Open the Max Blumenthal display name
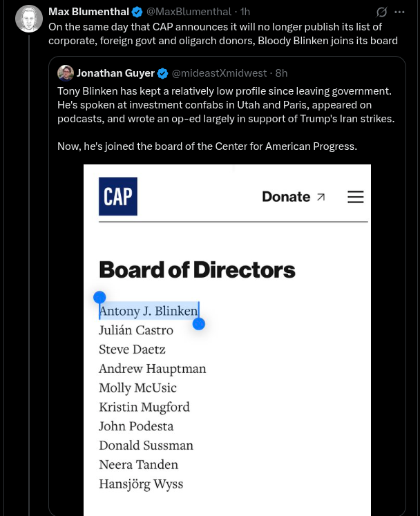The image size is (420, 516). [88, 12]
